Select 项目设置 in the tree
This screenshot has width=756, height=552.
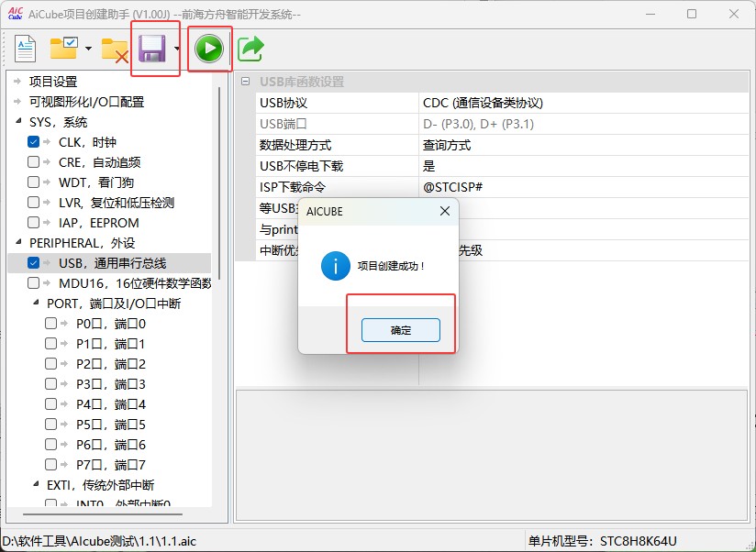pyautogui.click(x=53, y=82)
